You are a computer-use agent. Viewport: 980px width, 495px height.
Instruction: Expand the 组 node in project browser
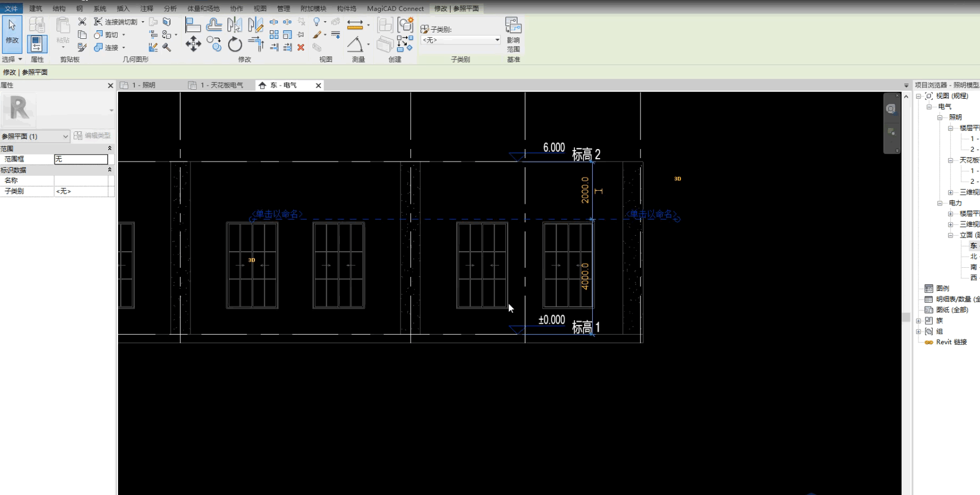point(918,332)
